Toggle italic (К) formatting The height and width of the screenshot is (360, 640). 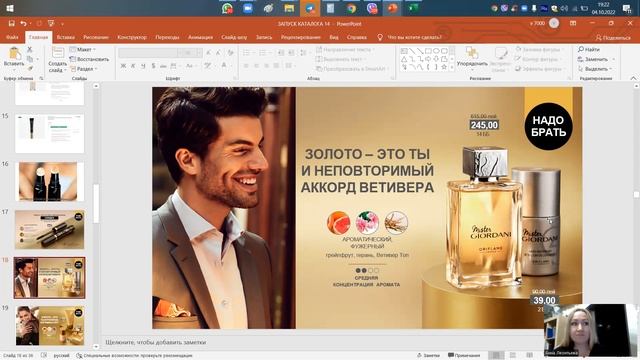click(133, 66)
